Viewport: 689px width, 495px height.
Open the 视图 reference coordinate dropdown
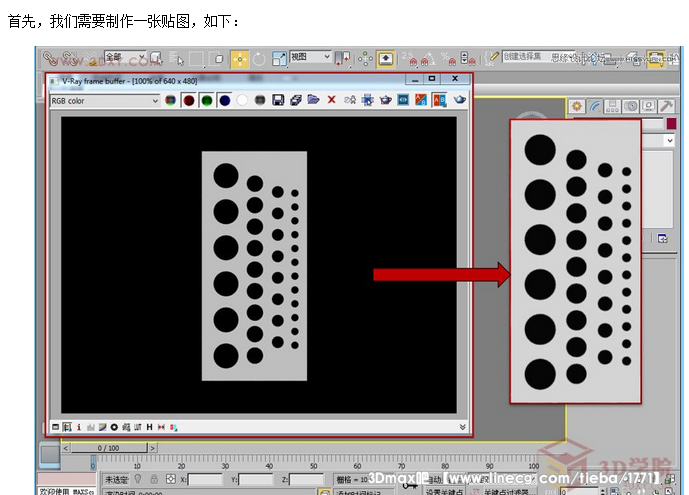click(310, 57)
